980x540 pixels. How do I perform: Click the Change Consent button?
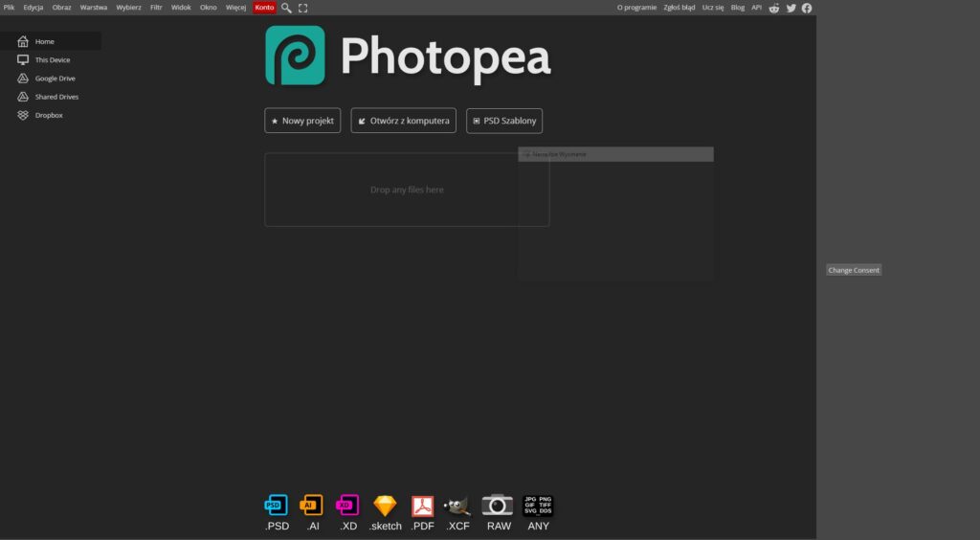[x=854, y=270]
